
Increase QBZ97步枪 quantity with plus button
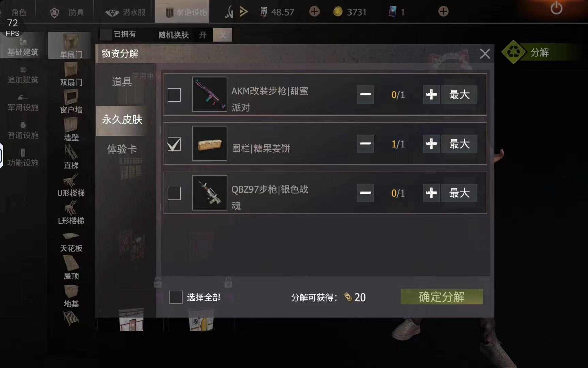(431, 193)
